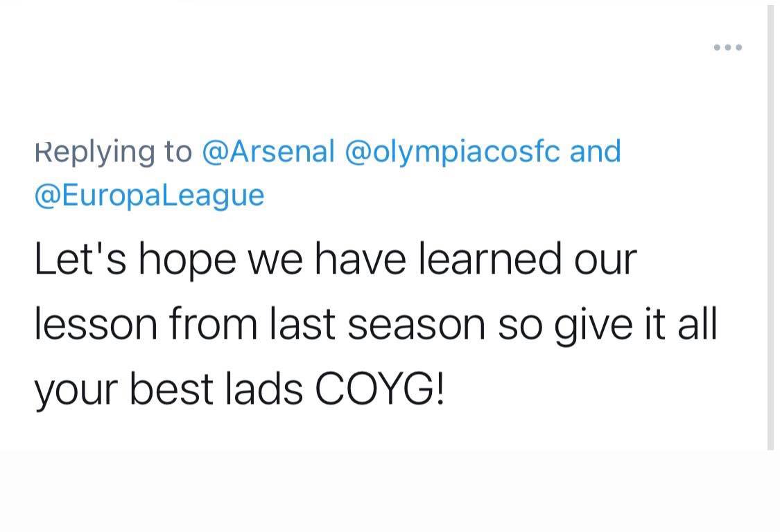Open the three-dot more options menu

tap(728, 48)
